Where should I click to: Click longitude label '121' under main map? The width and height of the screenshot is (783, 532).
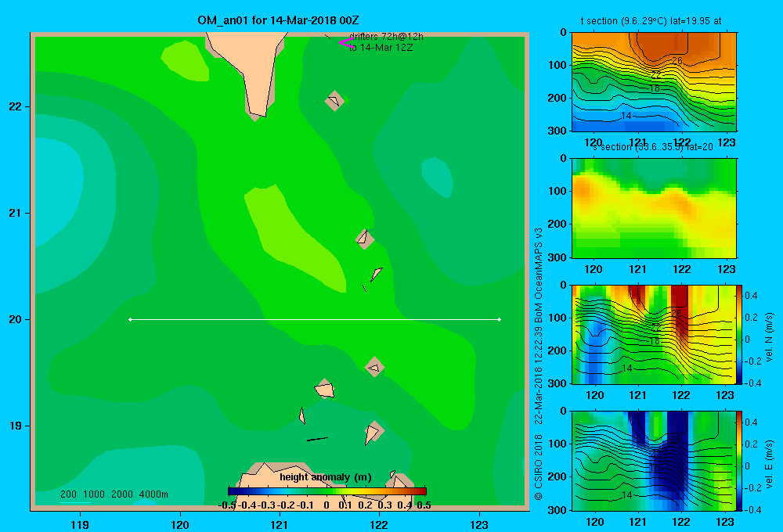click(280, 524)
